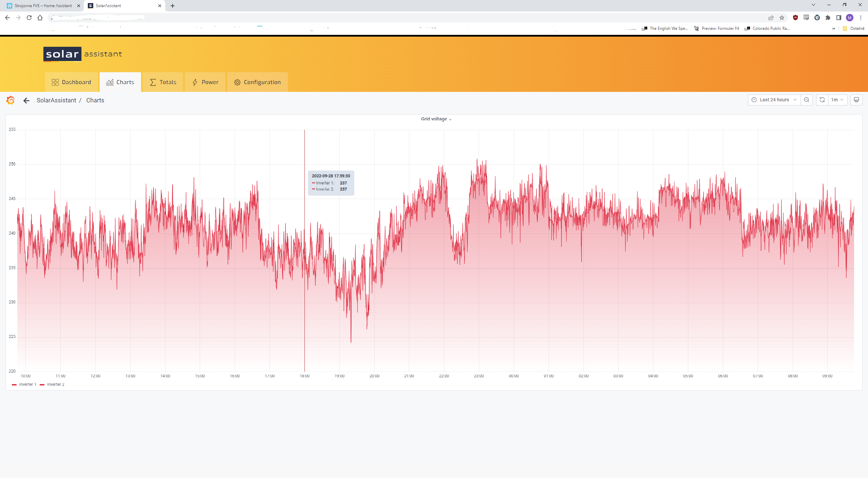Toggle kiosk view mode monitor icon

coord(856,100)
